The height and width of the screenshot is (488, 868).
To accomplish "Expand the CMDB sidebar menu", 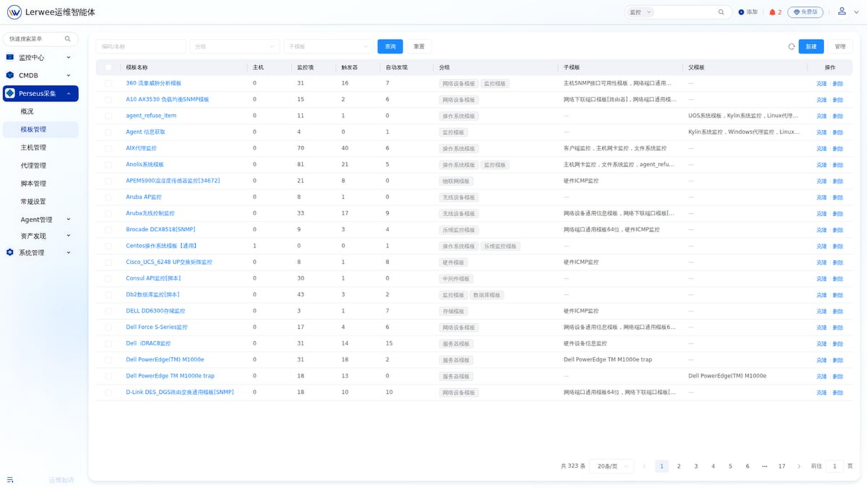I will click(x=40, y=75).
